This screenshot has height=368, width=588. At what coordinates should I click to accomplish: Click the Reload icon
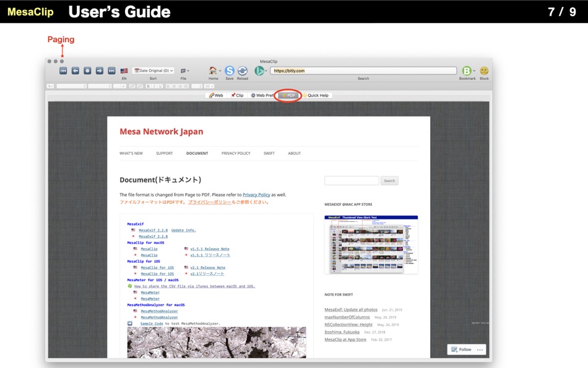pyautogui.click(x=243, y=71)
